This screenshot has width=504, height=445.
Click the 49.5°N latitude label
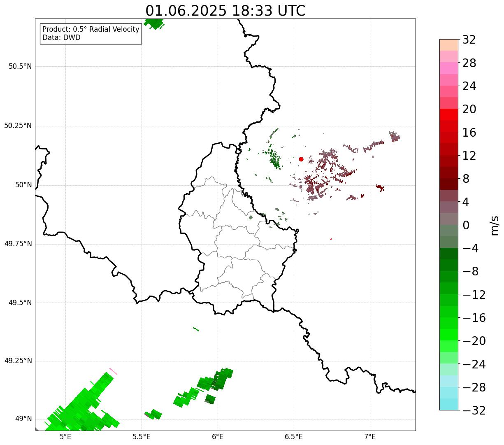(20, 303)
